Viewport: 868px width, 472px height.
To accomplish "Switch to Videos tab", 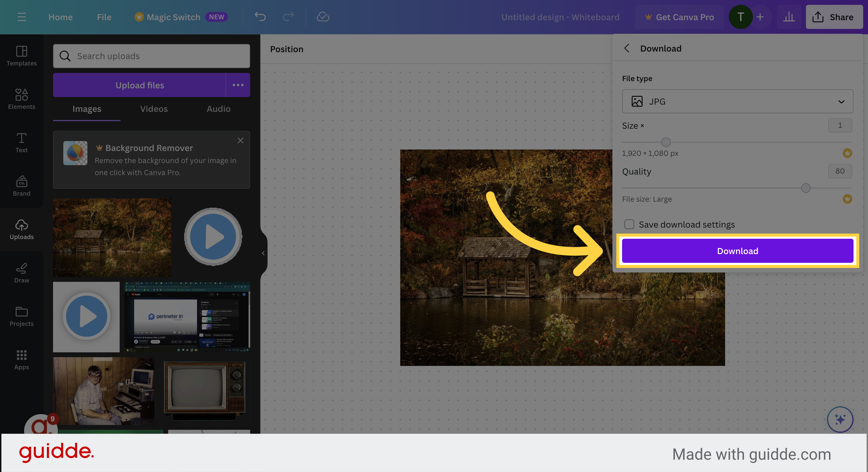I will click(x=153, y=108).
